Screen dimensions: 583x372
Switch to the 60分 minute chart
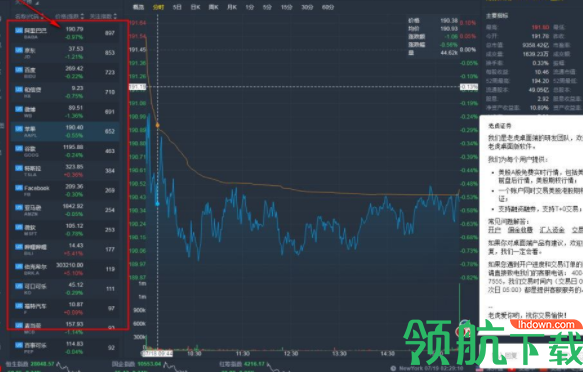pos(328,7)
